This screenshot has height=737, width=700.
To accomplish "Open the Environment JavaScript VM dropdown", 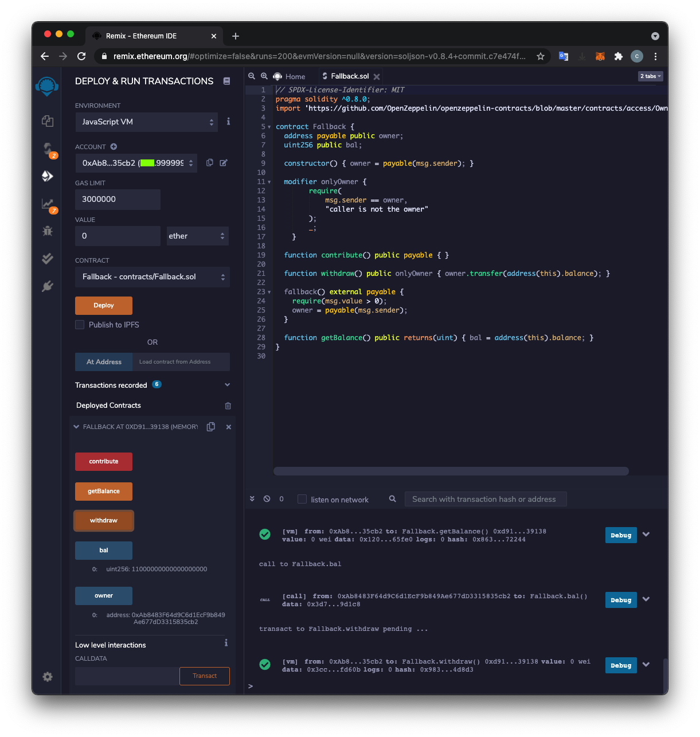I will click(146, 122).
